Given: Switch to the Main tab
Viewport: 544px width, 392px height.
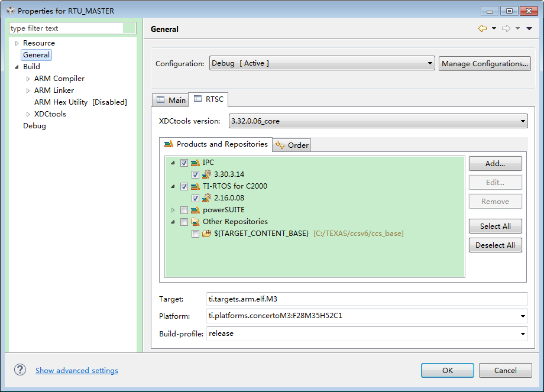Looking at the screenshot, I should click(171, 100).
